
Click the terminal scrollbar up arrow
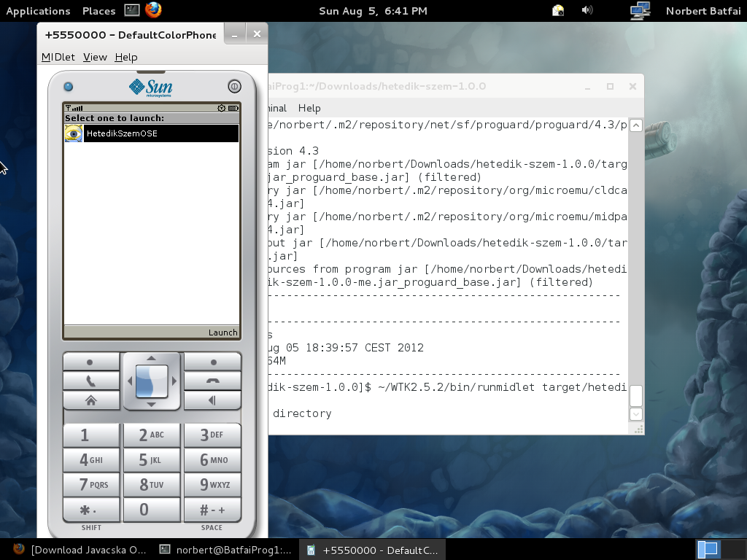click(636, 125)
